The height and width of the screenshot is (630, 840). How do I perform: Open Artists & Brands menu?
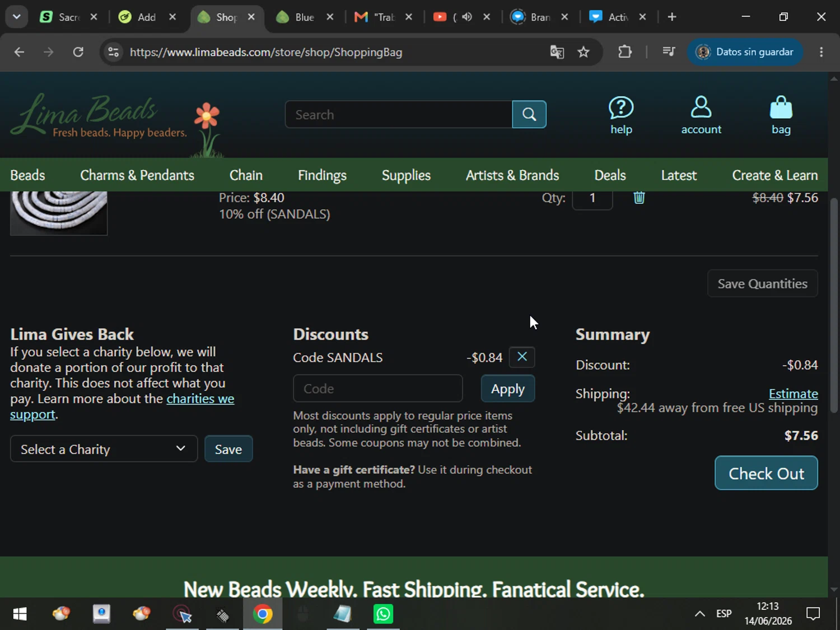(512, 175)
